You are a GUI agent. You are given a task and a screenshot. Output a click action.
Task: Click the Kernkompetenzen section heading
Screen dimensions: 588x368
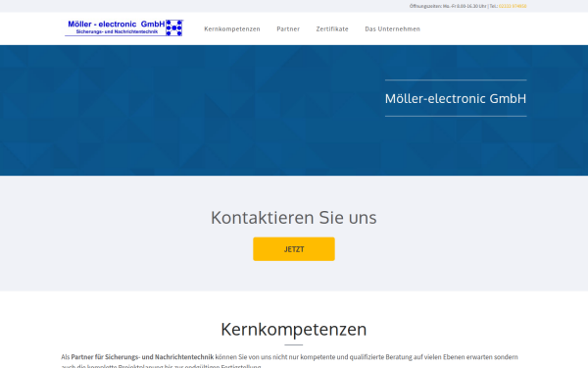click(294, 329)
